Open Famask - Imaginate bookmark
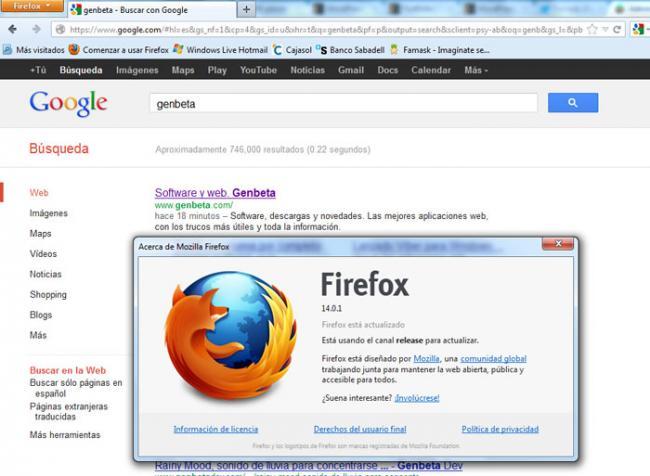The height and width of the screenshot is (476, 650). 440,50
